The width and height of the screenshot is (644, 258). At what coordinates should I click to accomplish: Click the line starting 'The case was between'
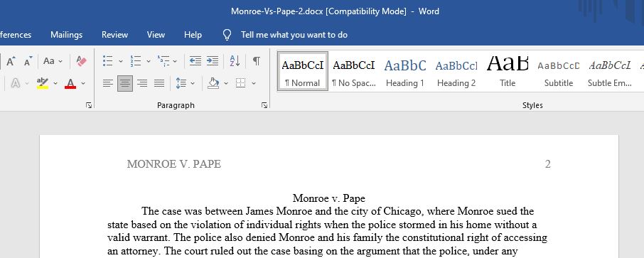338,212
